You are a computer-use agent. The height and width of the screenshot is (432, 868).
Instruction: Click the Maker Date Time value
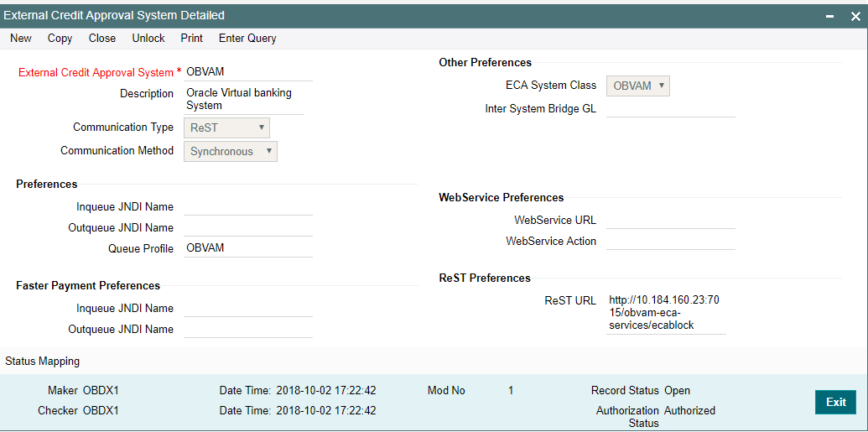326,390
